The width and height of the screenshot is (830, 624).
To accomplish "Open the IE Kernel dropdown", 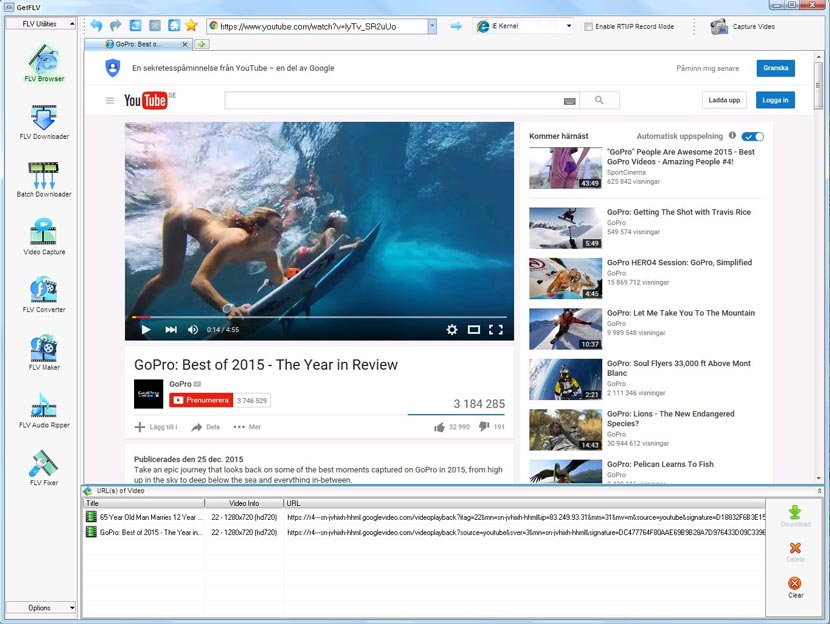I will tap(569, 26).
